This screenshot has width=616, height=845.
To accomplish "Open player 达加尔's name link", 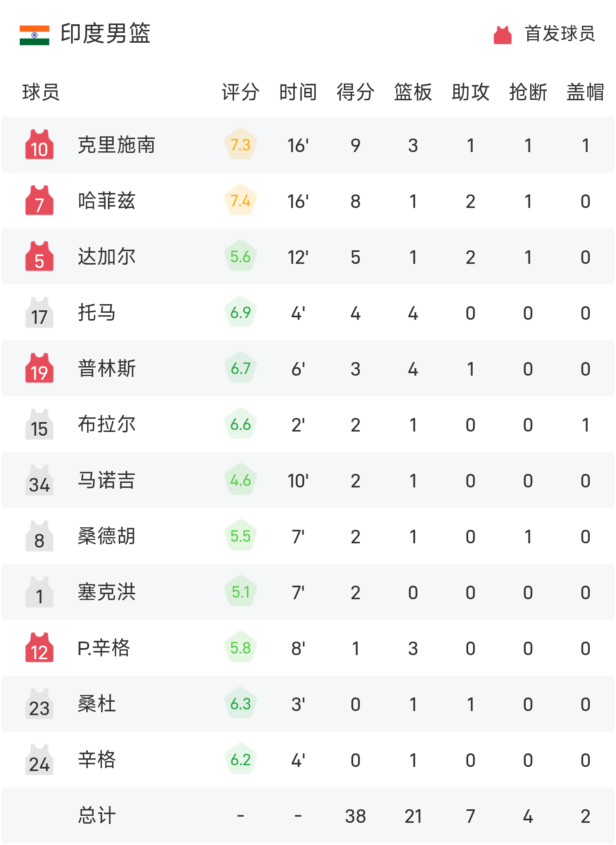I will [x=107, y=257].
